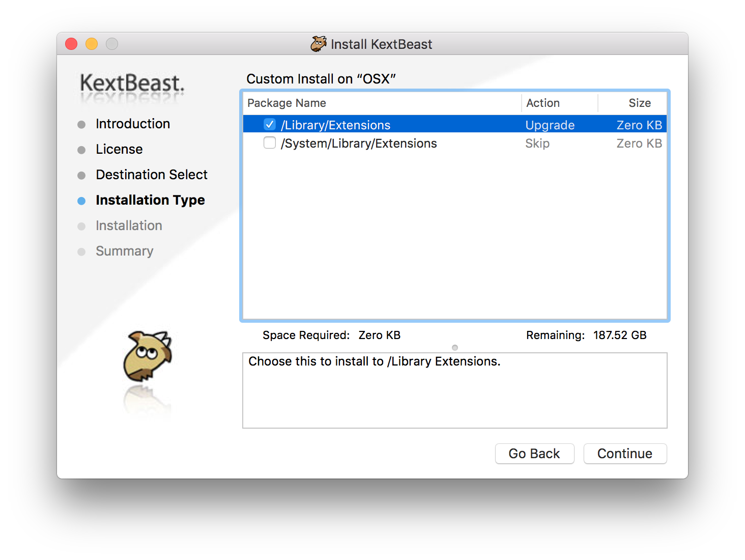Click the Space Required: Zero KB label

tap(331, 335)
